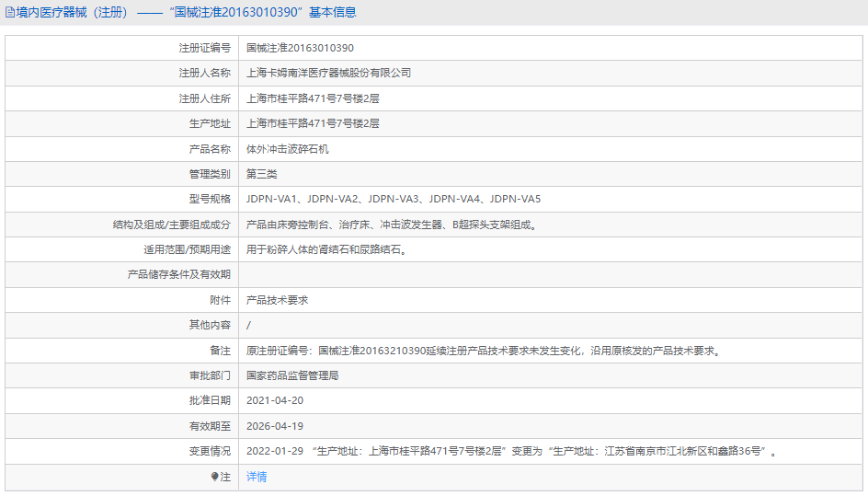Click the 注册人名称 label
This screenshot has height=496, width=868.
pos(204,73)
